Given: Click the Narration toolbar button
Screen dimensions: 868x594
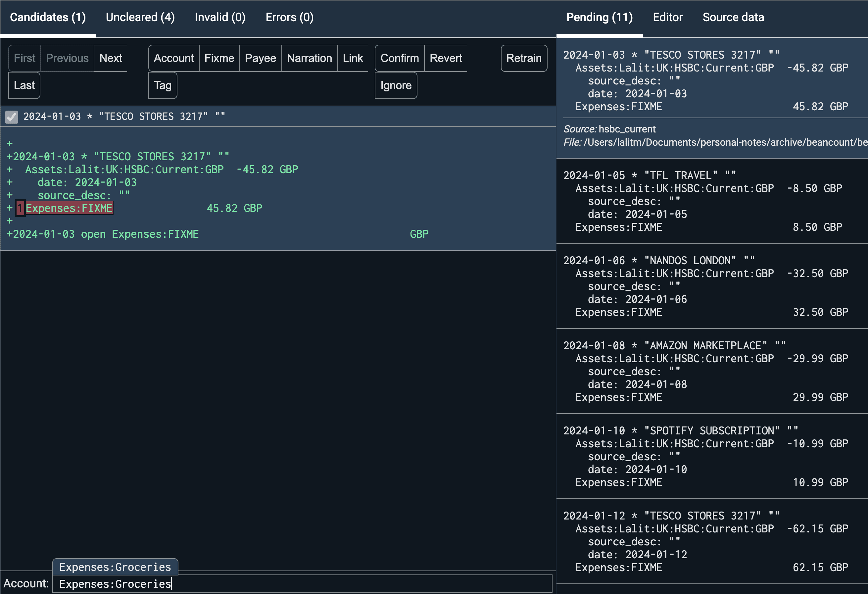Looking at the screenshot, I should 309,58.
